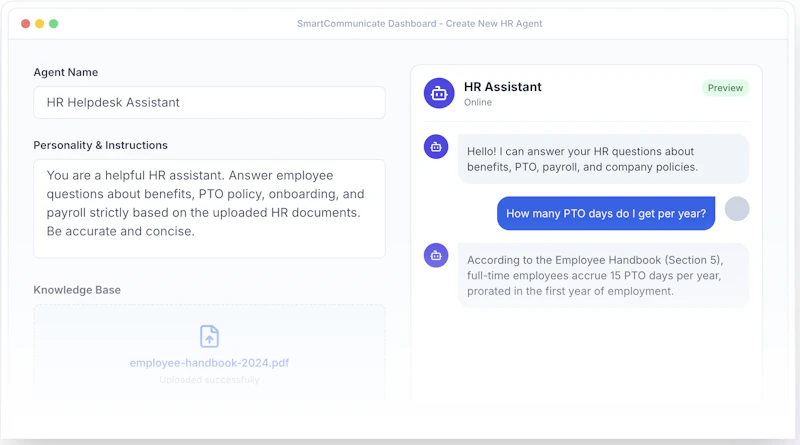Image resolution: width=800 pixels, height=445 pixels.
Task: Click the Preview badge
Action: pos(725,88)
